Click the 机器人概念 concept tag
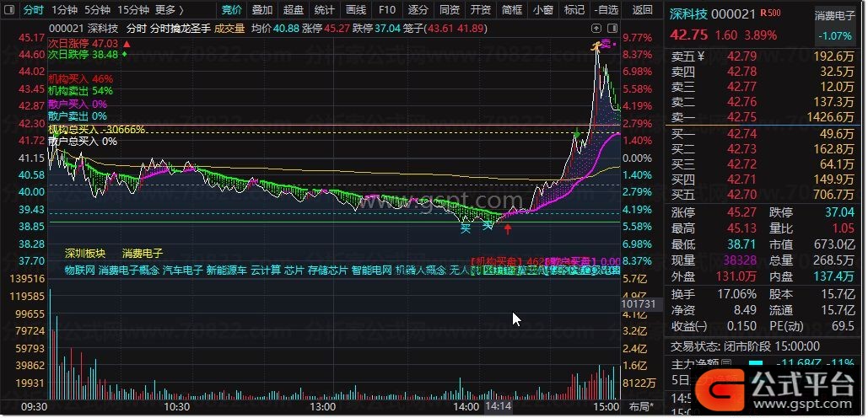This screenshot has height=418, width=868. click(421, 271)
